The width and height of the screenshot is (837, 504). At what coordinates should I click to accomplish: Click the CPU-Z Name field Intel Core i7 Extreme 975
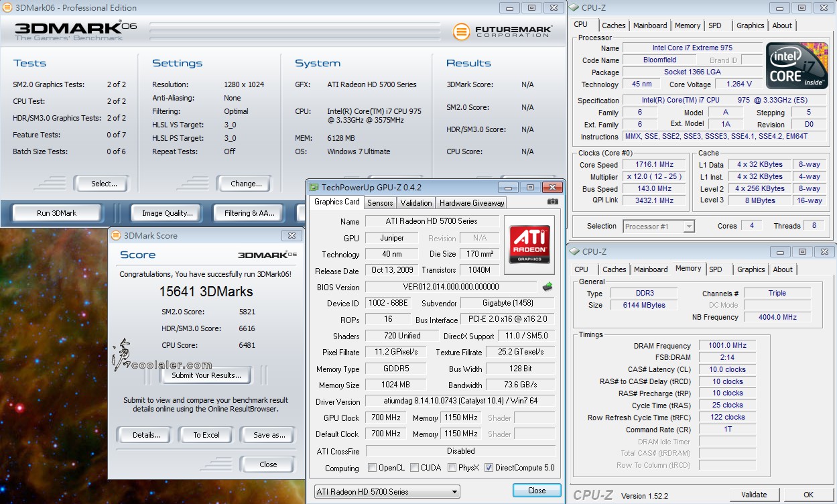[692, 48]
